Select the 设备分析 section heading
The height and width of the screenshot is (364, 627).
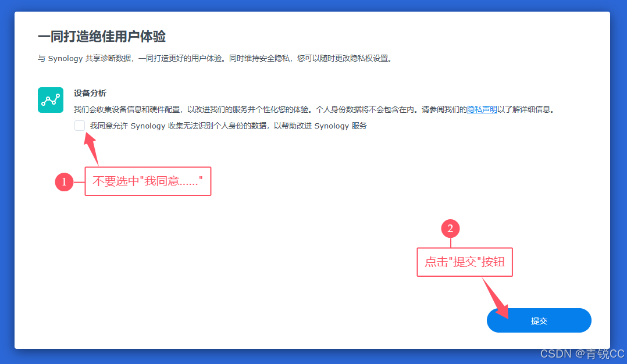pos(90,93)
